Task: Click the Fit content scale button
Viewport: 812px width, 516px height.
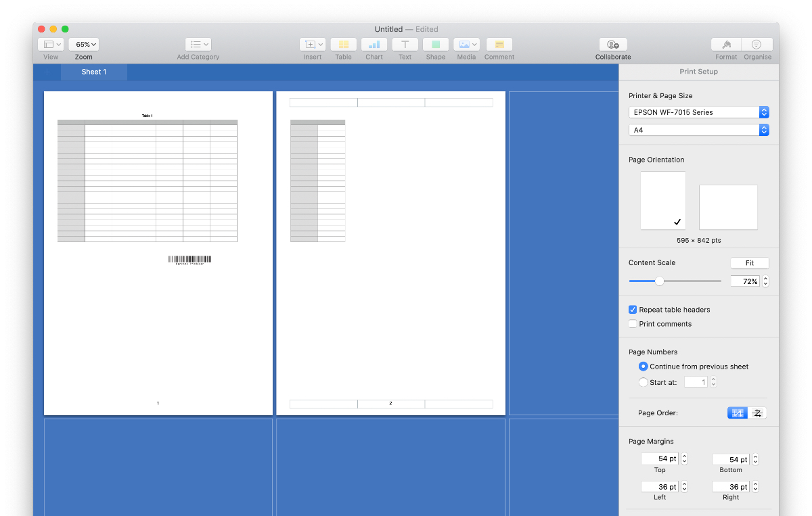Action: pyautogui.click(x=750, y=263)
